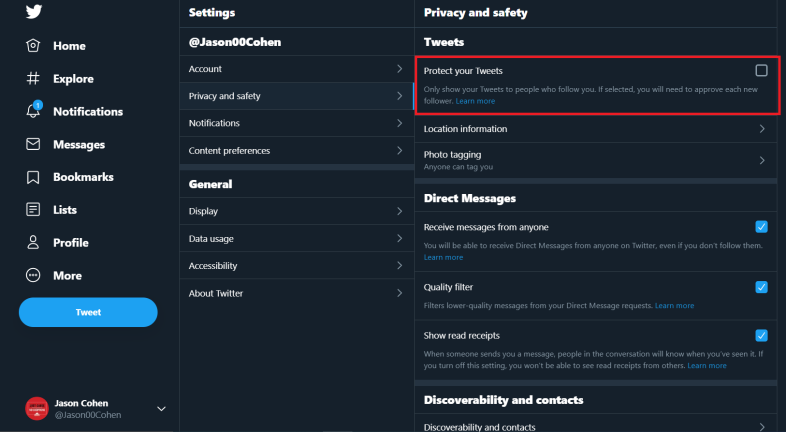Click the Lists document icon
Viewport: 786px width, 432px height.
33,209
